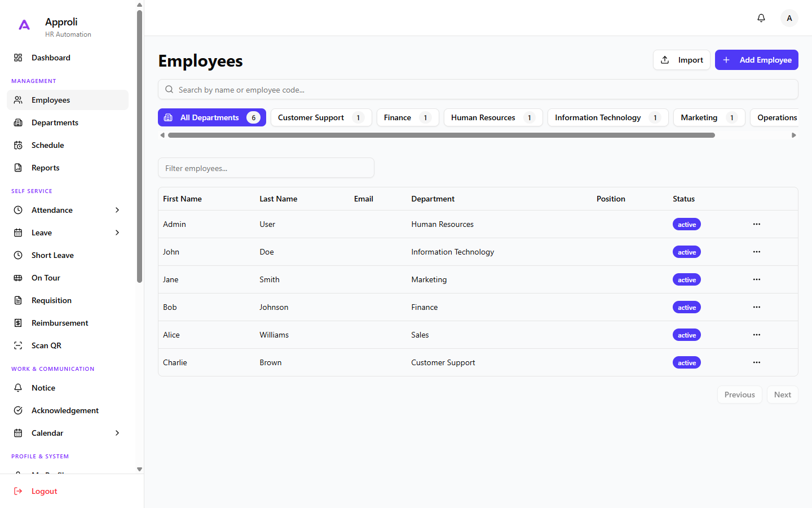Viewport: 812px width, 508px height.
Task: Click the left arrow of tabs scrollbar
Action: 162,135
